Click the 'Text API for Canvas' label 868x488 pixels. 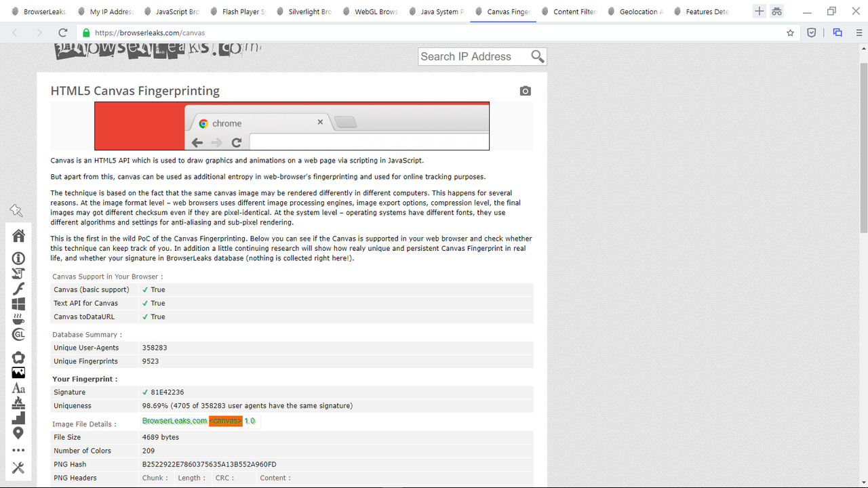click(x=86, y=303)
